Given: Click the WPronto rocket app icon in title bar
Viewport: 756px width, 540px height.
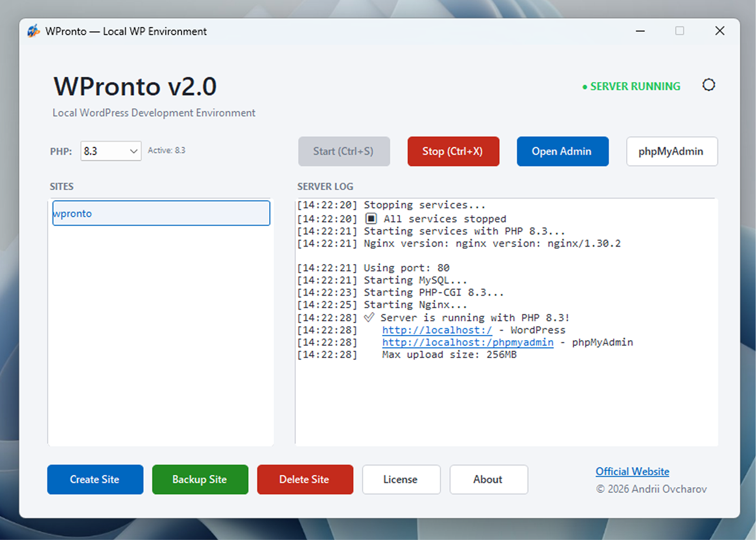Looking at the screenshot, I should [x=34, y=31].
